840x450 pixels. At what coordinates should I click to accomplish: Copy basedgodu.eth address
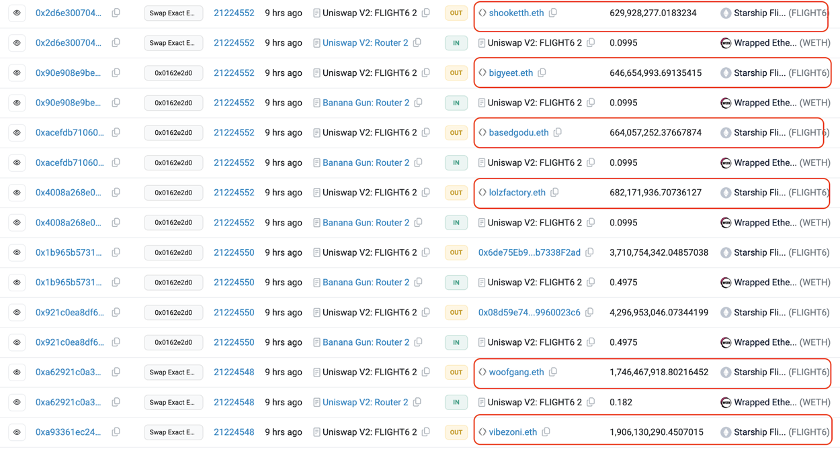(558, 133)
